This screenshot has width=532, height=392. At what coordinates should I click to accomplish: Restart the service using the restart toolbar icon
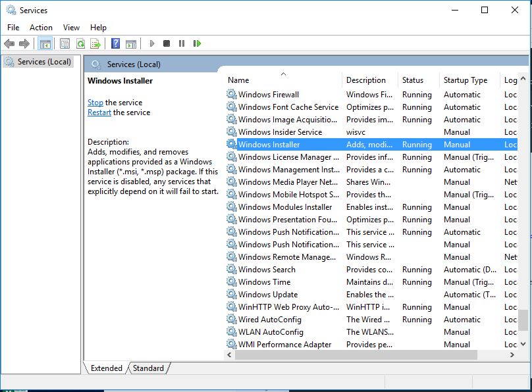(x=198, y=43)
